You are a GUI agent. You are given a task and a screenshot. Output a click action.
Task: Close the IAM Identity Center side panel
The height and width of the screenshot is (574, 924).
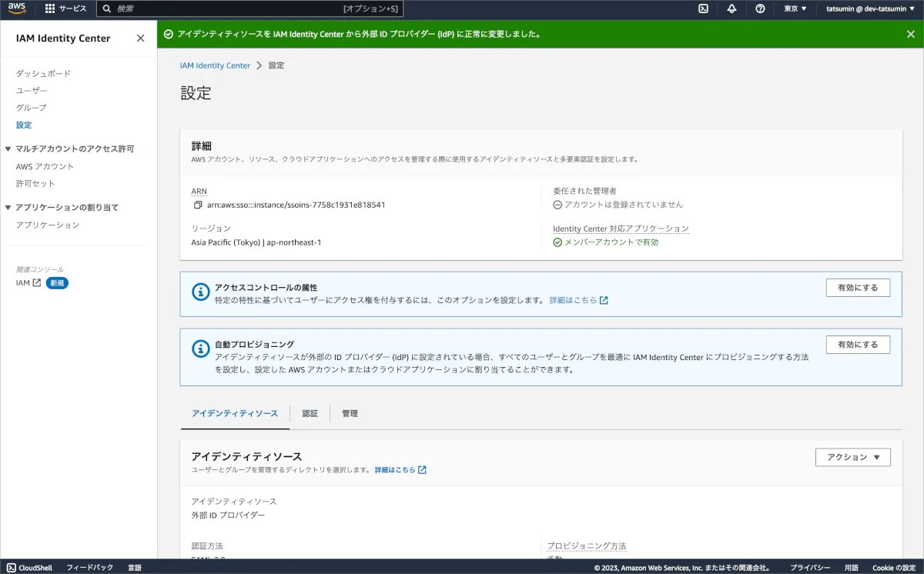(x=140, y=38)
